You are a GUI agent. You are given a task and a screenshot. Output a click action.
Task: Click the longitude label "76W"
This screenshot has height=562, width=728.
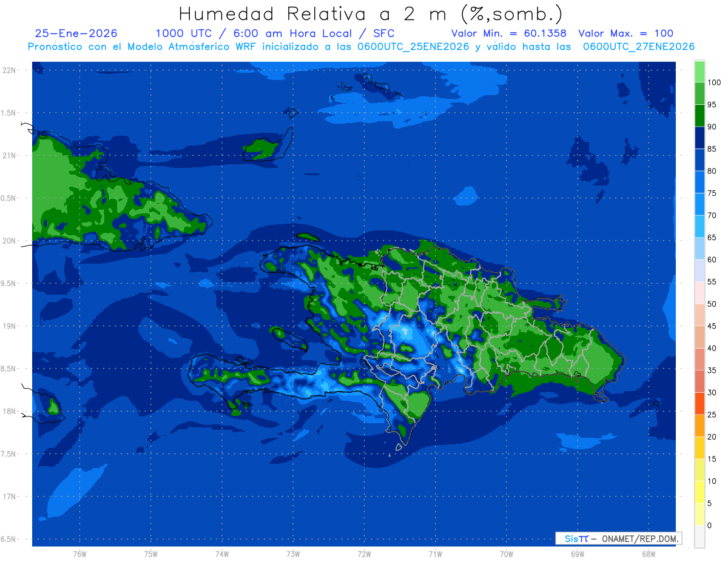pyautogui.click(x=79, y=554)
